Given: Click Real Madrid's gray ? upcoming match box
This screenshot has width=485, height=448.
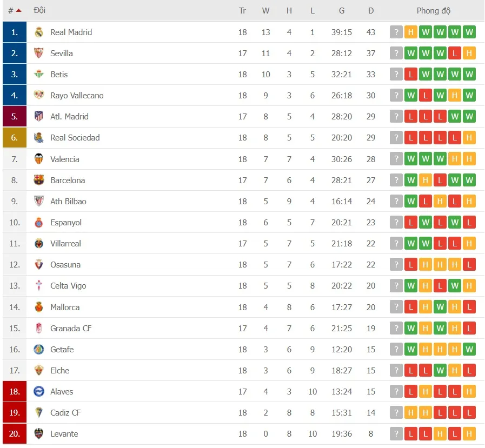Looking at the screenshot, I should click(396, 32).
